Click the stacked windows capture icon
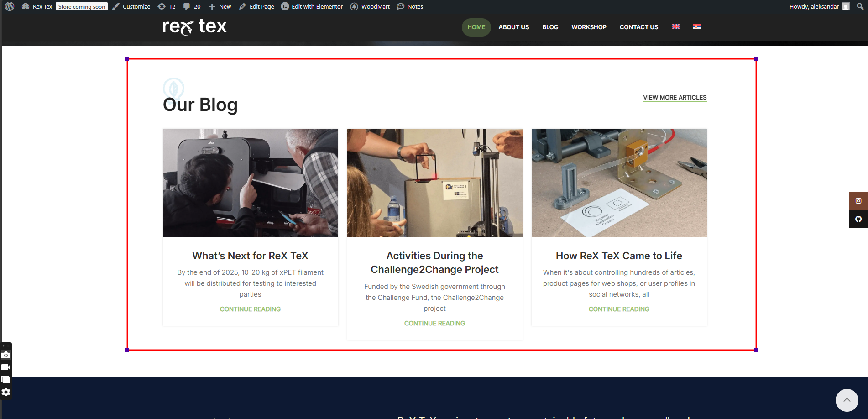Image resolution: width=868 pixels, height=419 pixels. tap(6, 380)
